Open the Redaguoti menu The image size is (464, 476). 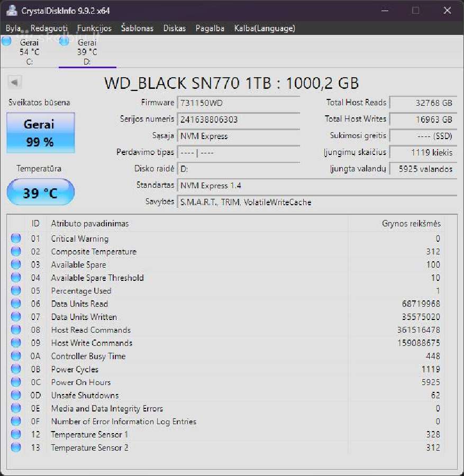coord(49,28)
